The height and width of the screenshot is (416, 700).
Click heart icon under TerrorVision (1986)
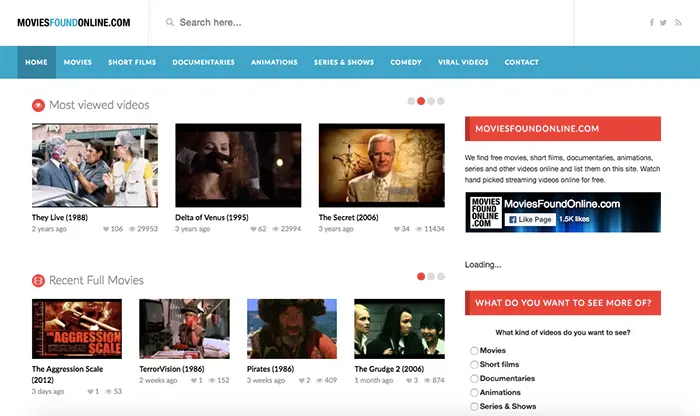point(194,381)
